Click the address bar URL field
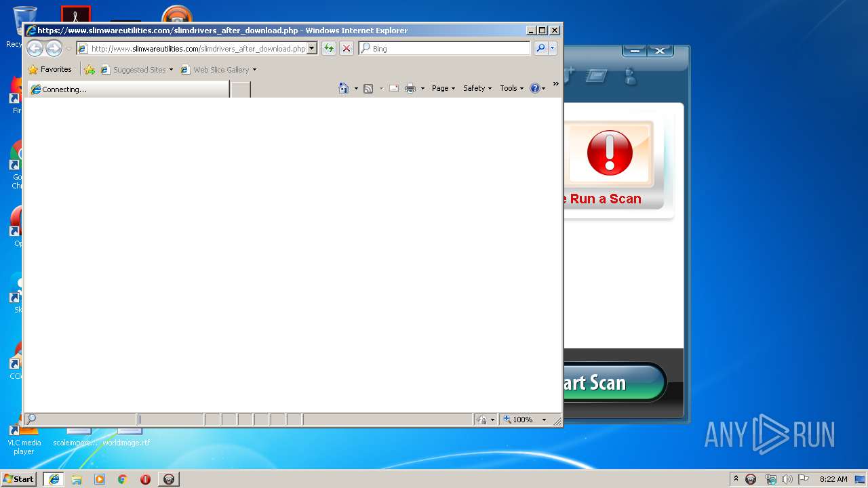The width and height of the screenshot is (868, 488). [x=192, y=48]
